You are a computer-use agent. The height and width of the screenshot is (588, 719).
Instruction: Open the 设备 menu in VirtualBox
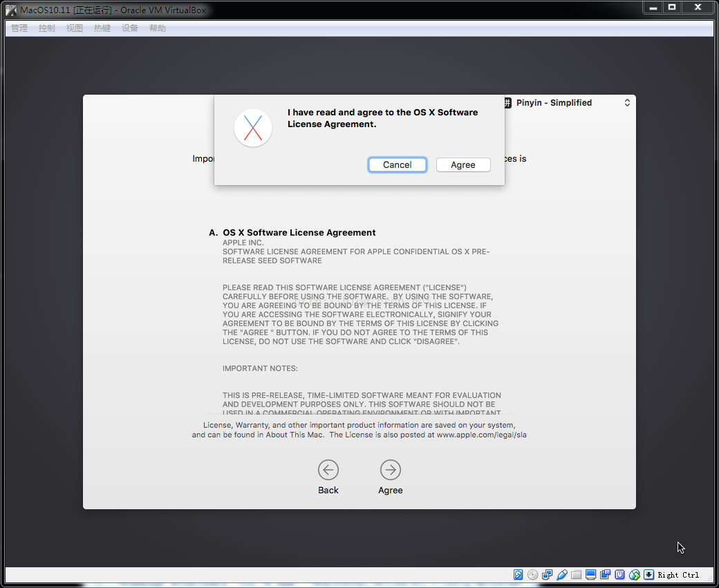click(x=130, y=28)
